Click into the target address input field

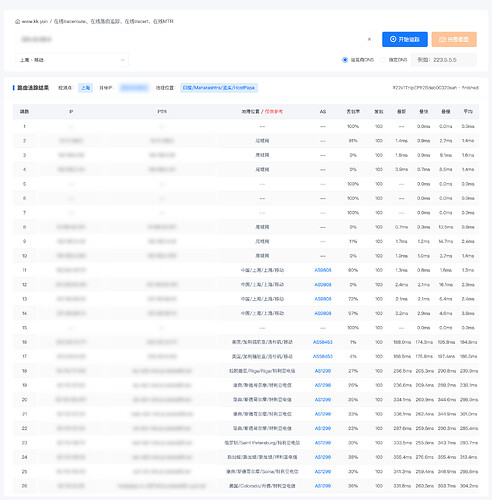190,39
